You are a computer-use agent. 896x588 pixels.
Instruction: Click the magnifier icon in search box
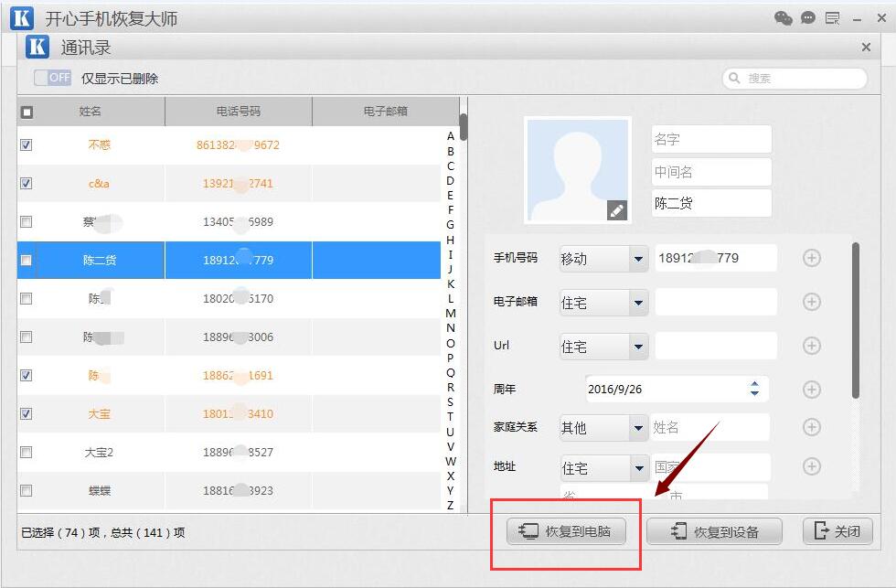click(x=734, y=79)
